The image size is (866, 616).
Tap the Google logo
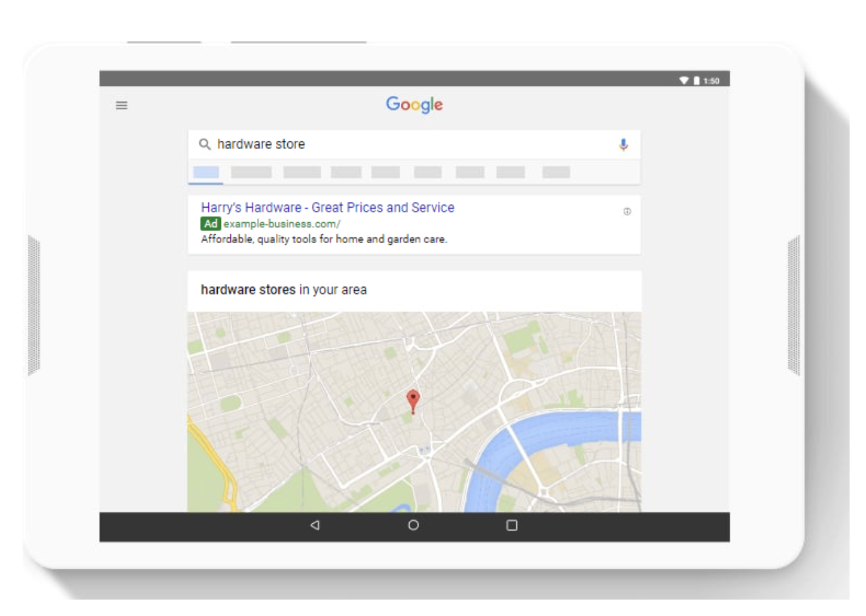[414, 104]
